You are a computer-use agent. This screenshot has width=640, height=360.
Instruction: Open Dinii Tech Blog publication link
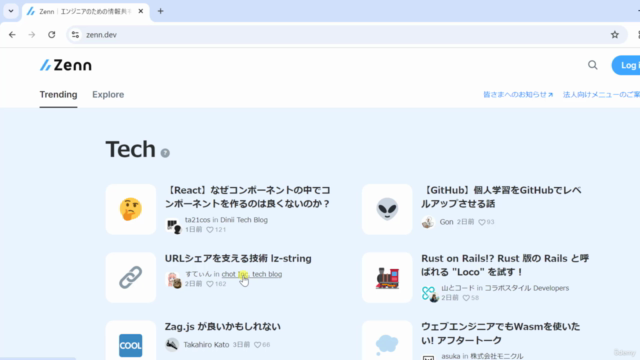(x=244, y=220)
